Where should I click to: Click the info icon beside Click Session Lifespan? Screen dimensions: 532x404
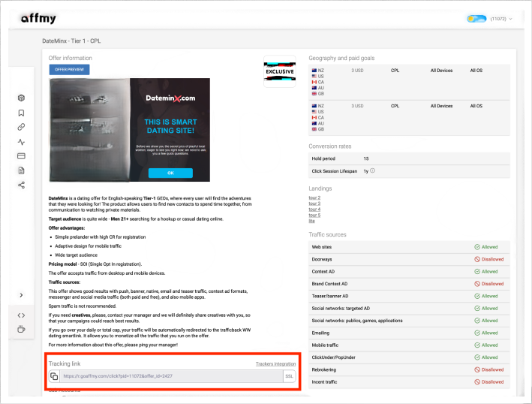(x=373, y=171)
